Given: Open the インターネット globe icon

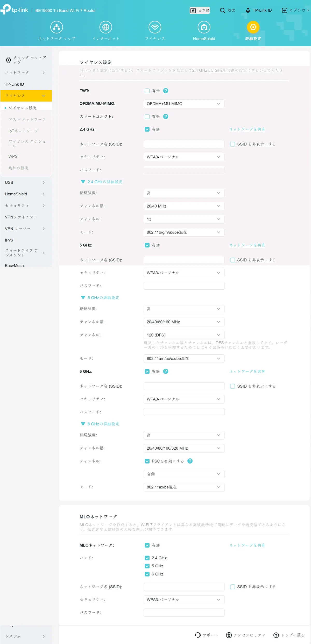Looking at the screenshot, I should pos(106,27).
